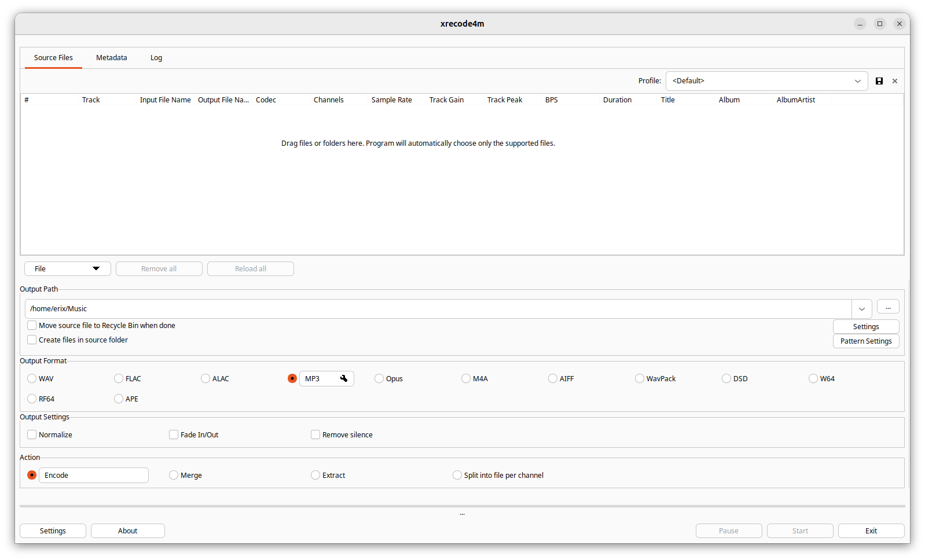Open Pattern Settings
The height and width of the screenshot is (560, 925).
tap(866, 341)
